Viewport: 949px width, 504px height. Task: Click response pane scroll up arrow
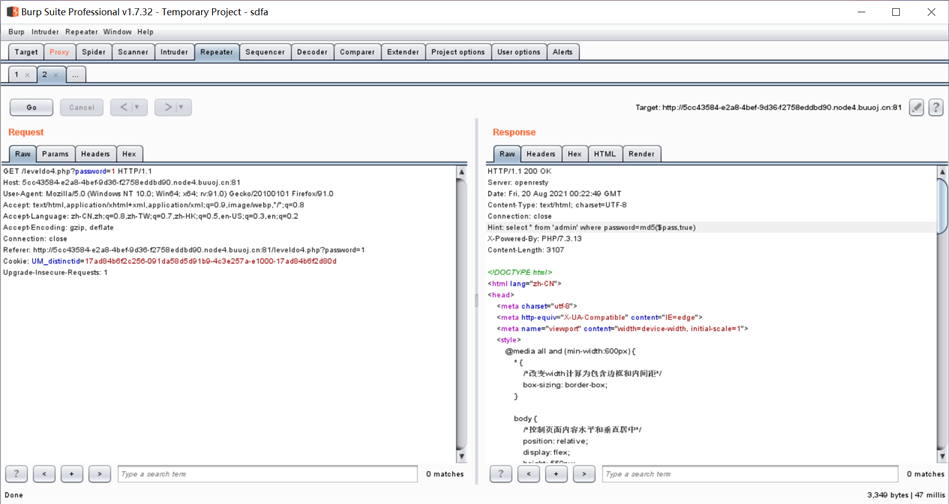point(942,172)
